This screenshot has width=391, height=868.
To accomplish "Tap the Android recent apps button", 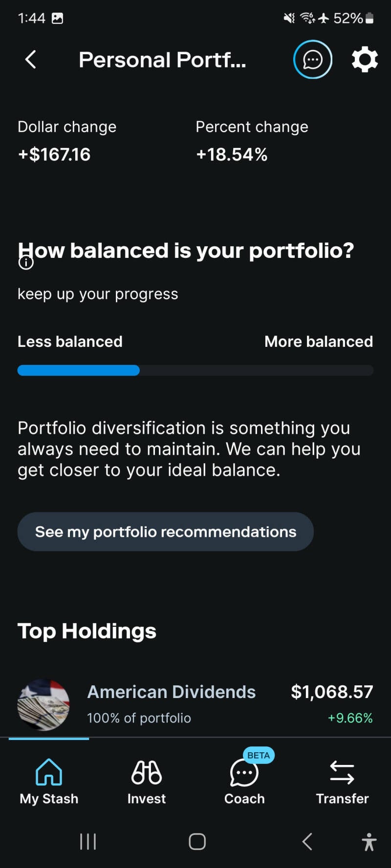I will pos(88,842).
